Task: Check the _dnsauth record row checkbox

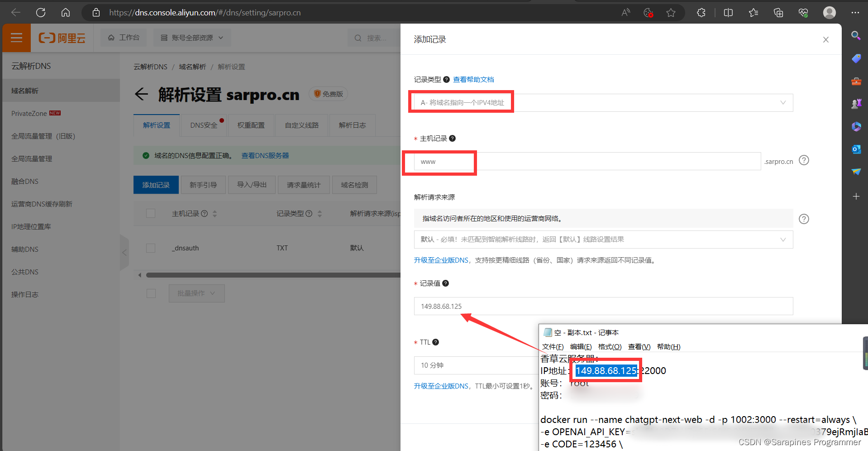Action: tap(151, 248)
